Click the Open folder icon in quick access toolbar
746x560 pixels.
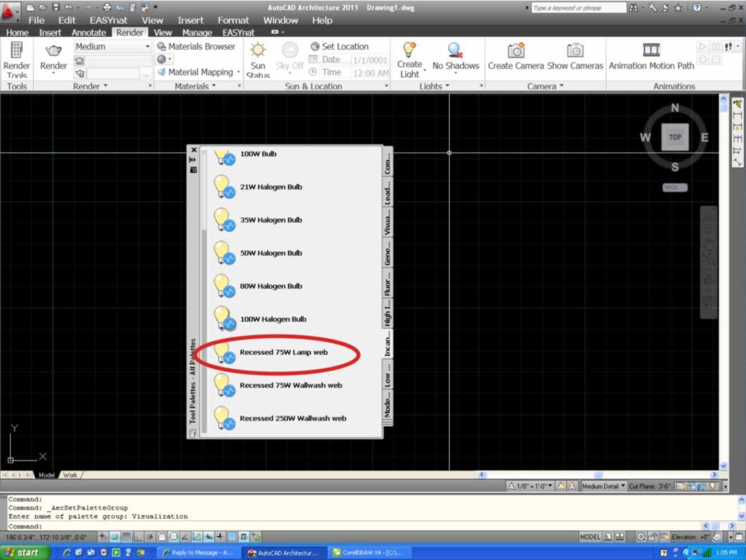tap(43, 7)
